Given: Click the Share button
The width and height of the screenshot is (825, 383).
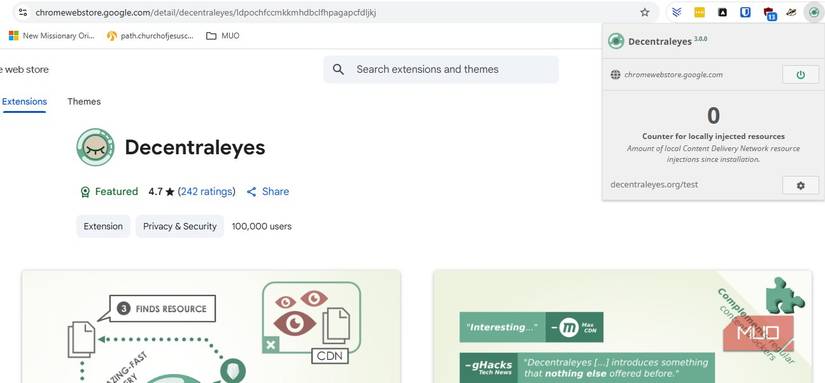Looking at the screenshot, I should tap(268, 192).
